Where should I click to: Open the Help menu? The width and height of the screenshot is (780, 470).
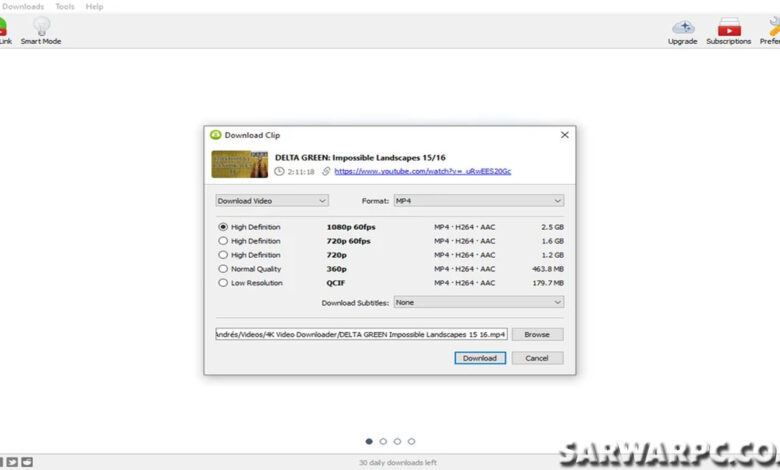[x=95, y=6]
